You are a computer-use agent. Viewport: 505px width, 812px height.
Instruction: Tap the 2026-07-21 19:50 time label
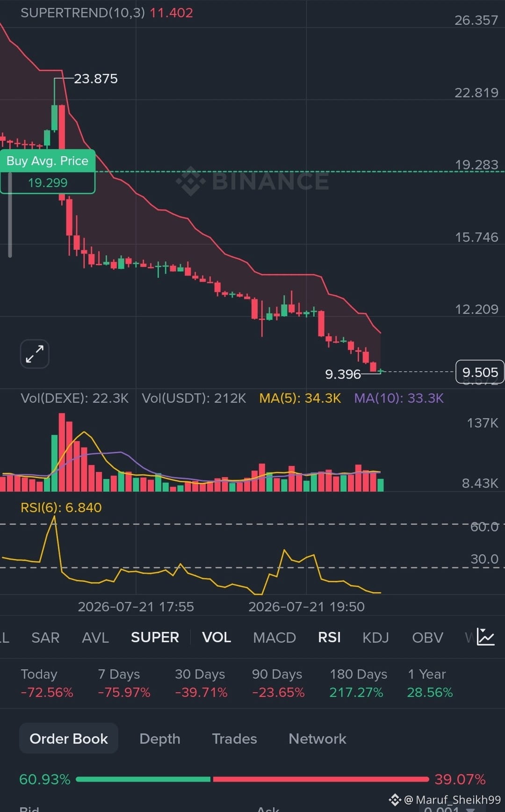pyautogui.click(x=306, y=607)
